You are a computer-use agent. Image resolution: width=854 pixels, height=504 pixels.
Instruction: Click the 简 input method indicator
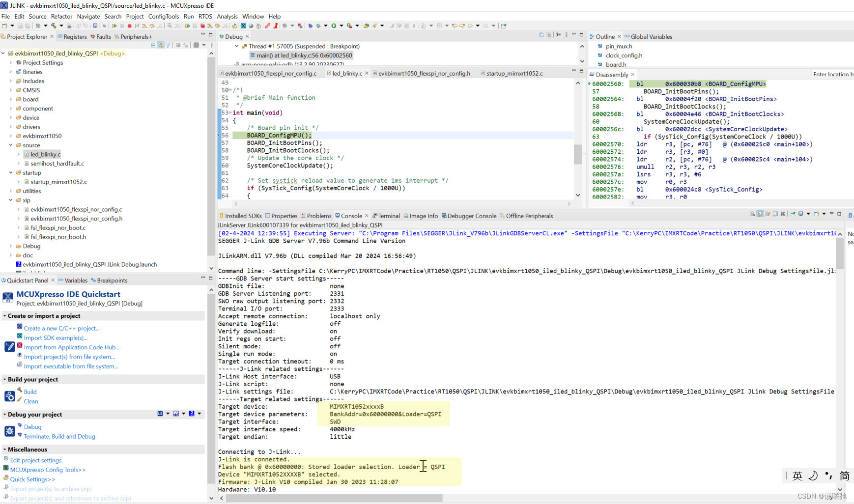[x=844, y=476]
